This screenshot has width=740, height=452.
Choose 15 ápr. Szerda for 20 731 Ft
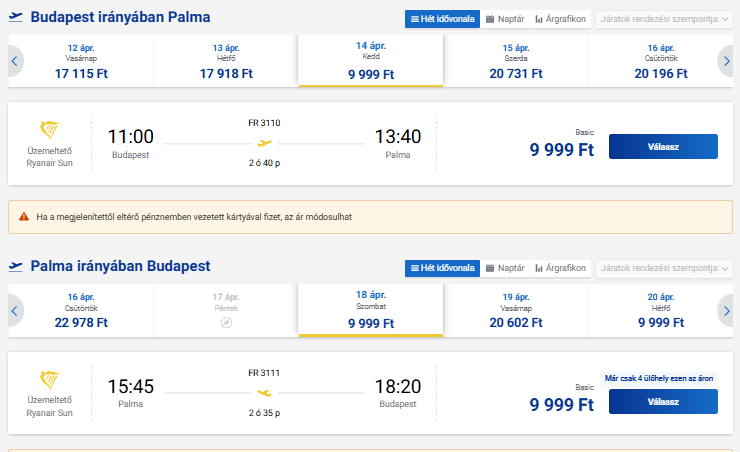pyautogui.click(x=516, y=62)
